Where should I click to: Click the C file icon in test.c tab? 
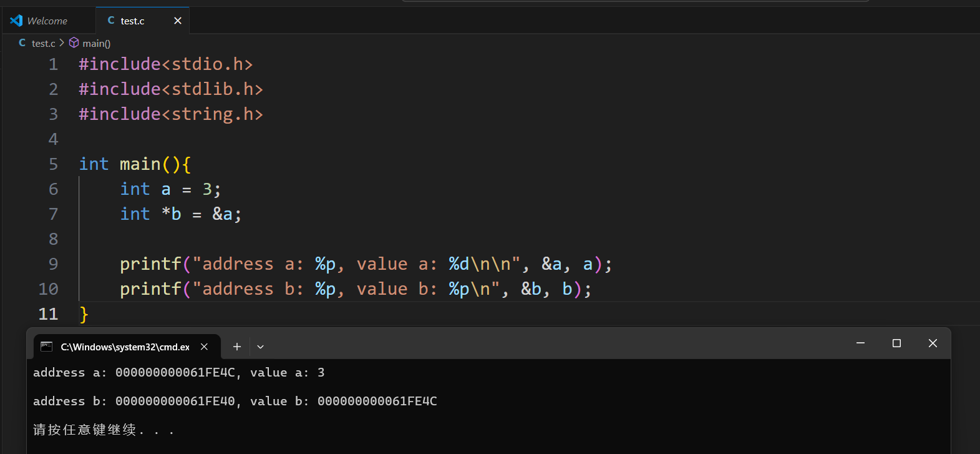[x=111, y=21]
